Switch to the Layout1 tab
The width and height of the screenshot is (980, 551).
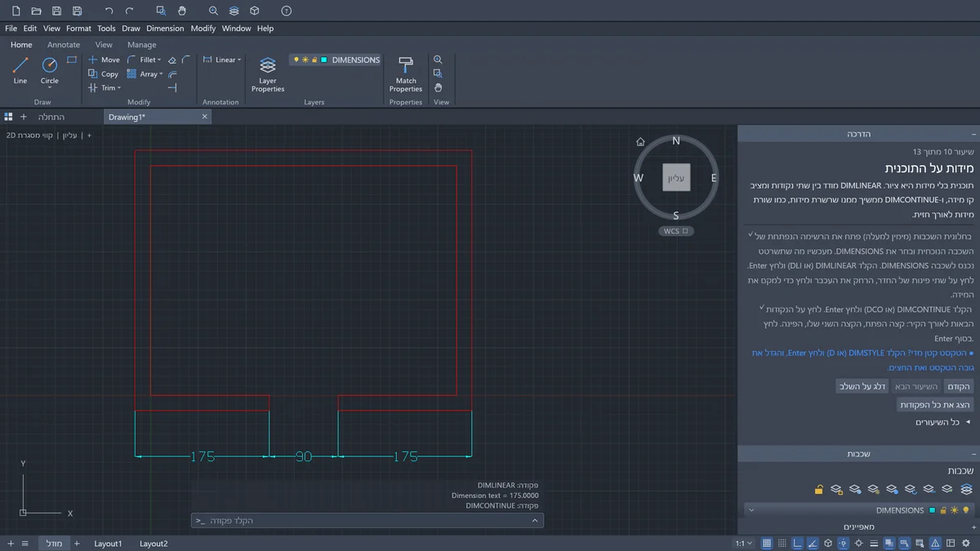[x=108, y=544]
